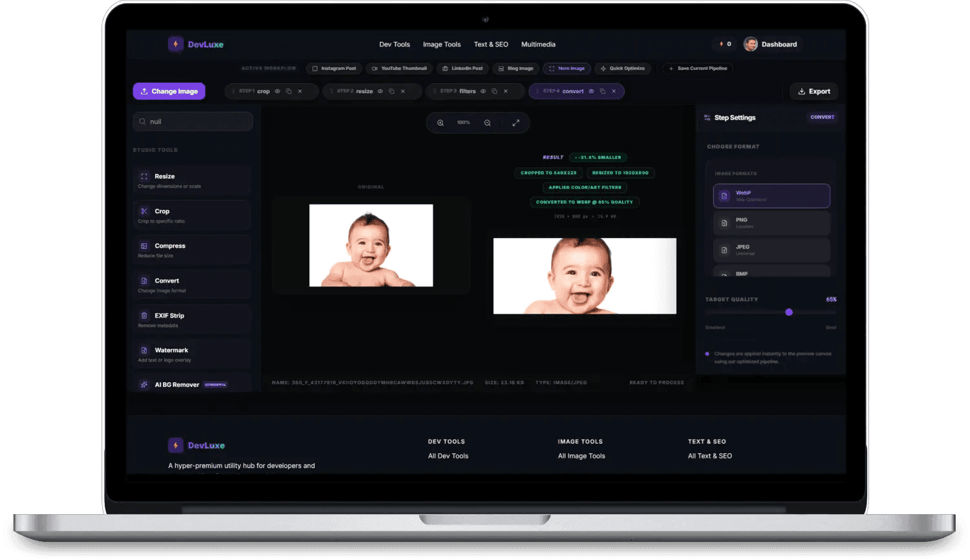Open the Image Tools menu
The width and height of the screenshot is (970, 560).
(442, 45)
